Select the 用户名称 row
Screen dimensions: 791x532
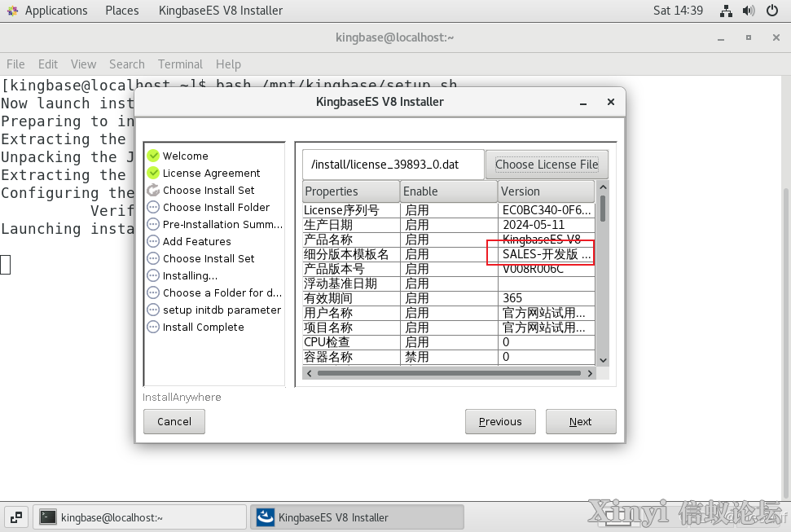(449, 312)
